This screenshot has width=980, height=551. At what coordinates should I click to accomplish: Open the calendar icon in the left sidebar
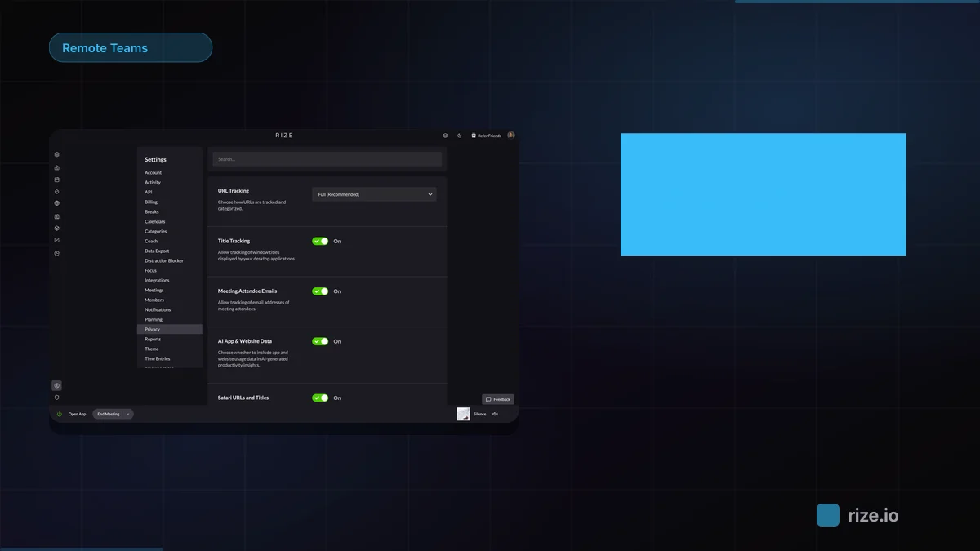(56, 180)
